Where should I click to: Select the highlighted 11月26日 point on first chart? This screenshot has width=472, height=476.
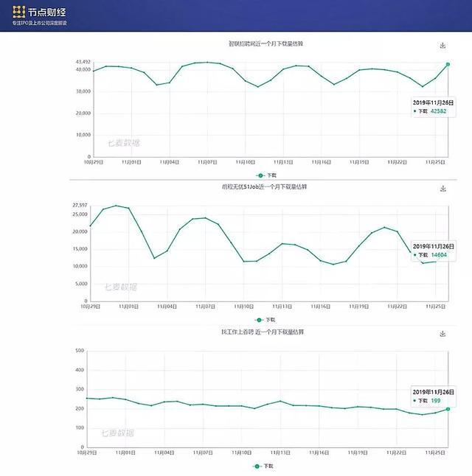pos(448,64)
